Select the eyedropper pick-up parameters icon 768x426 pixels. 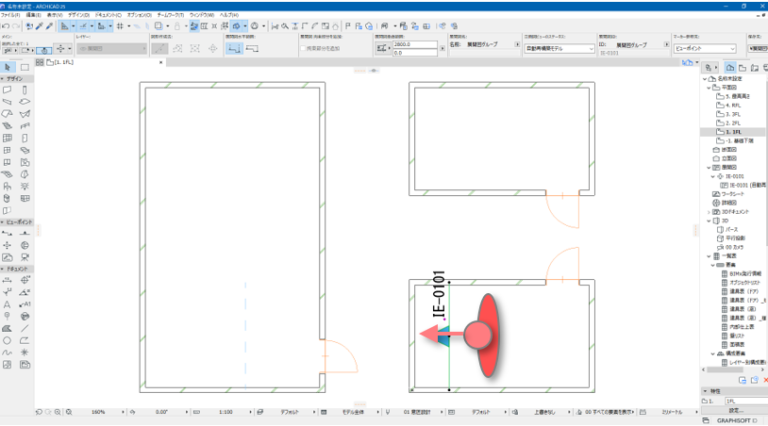coord(39,26)
